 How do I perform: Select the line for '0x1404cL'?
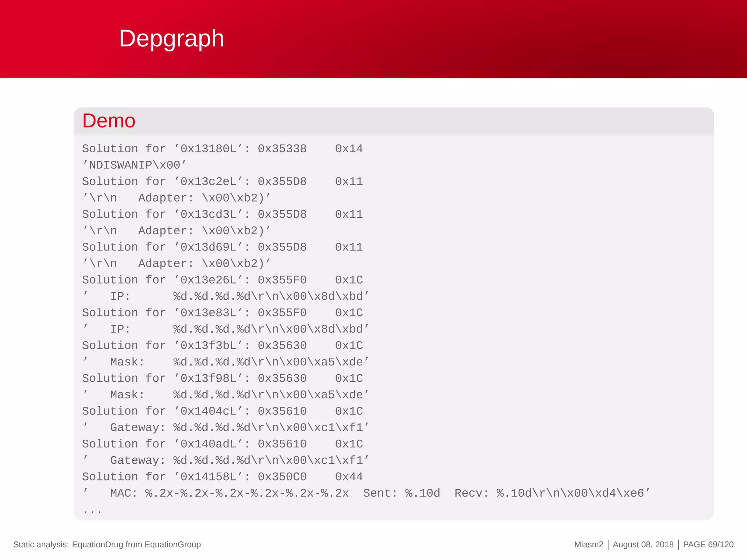(222, 411)
